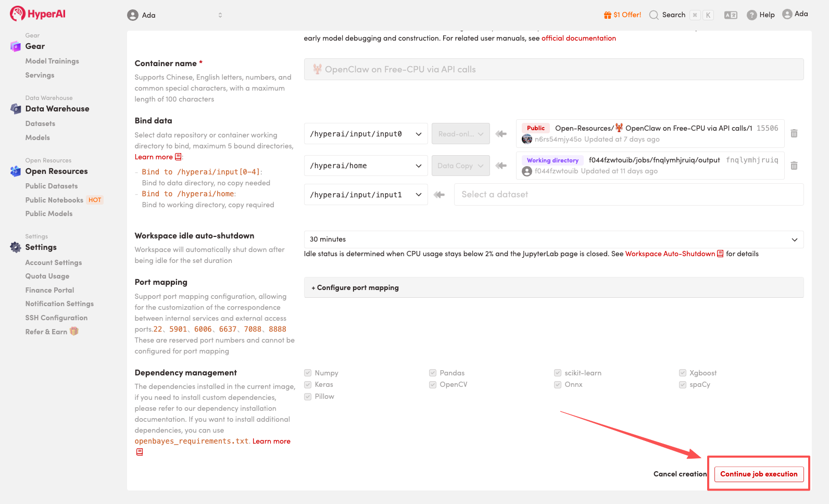Viewport: 829px width, 504px height.
Task: Click the Ada user avatar top right
Action: [787, 14]
